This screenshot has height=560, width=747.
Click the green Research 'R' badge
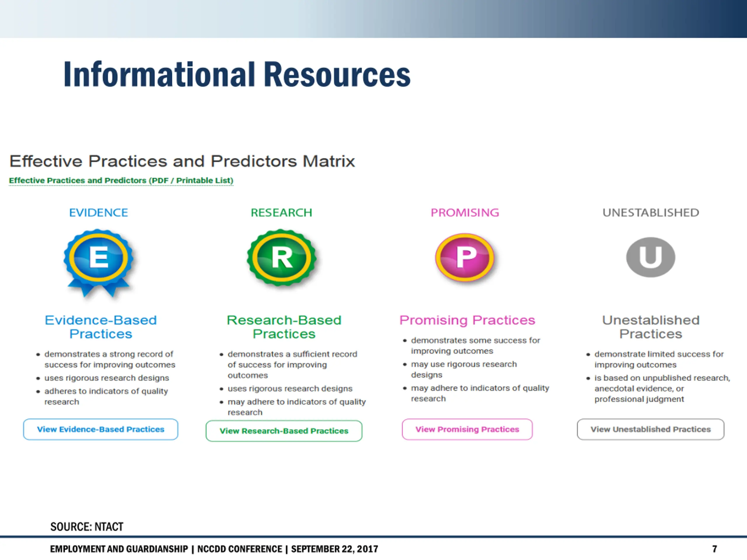click(x=282, y=258)
